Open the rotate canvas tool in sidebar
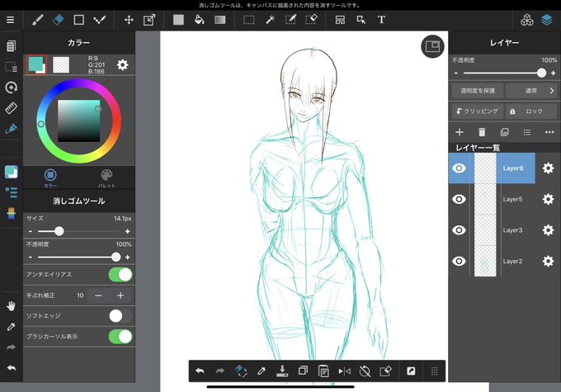The height and width of the screenshot is (392, 561). 11,87
